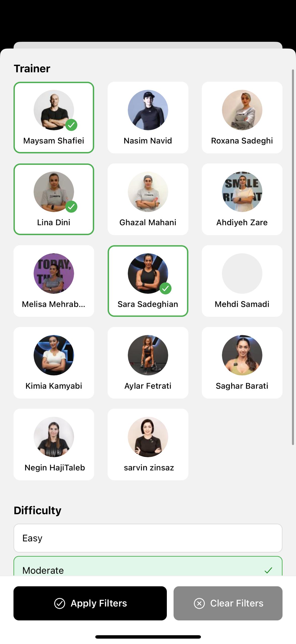
Task: Clear all filters
Action: click(228, 603)
